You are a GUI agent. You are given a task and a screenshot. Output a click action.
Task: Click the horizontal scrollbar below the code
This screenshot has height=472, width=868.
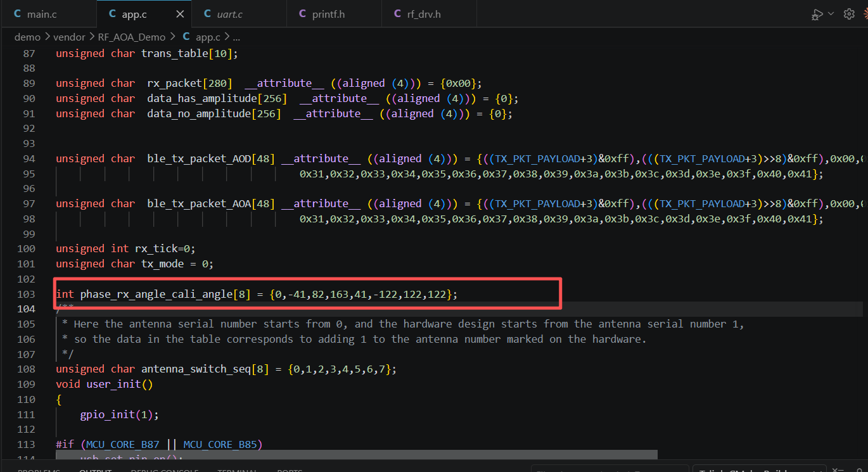[356, 454]
